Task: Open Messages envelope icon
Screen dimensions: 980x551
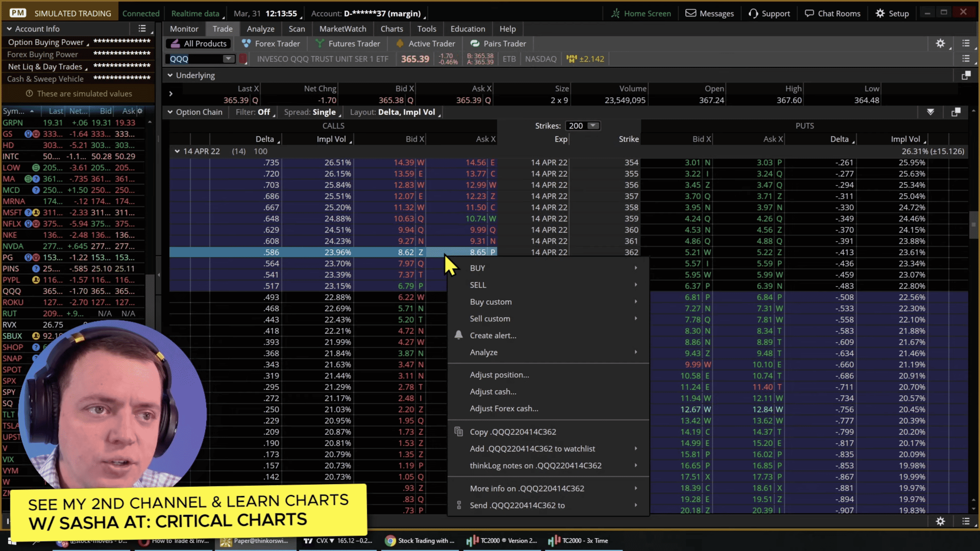Action: pos(690,13)
